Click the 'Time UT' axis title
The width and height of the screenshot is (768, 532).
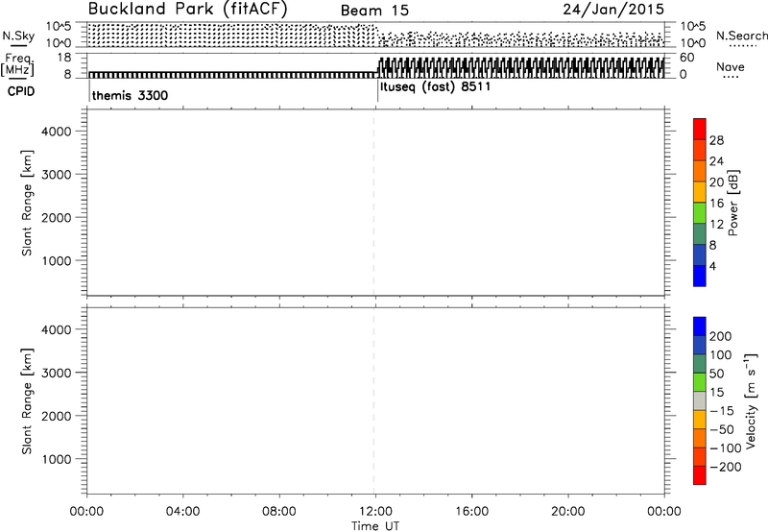point(375,526)
